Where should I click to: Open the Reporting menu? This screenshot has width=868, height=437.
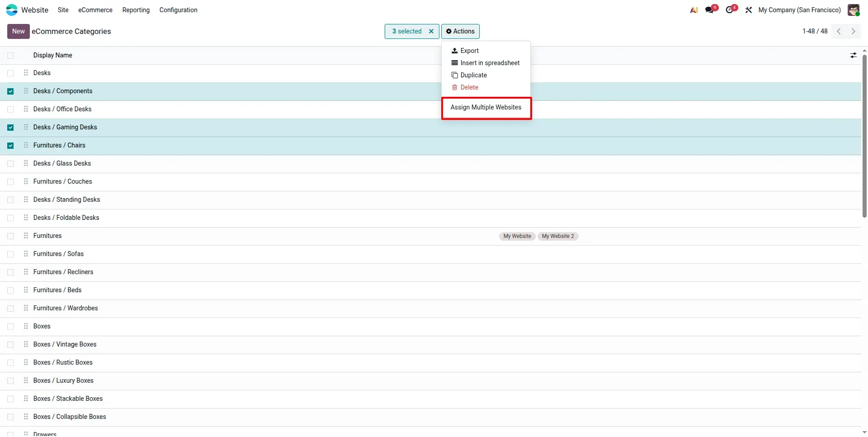point(136,10)
